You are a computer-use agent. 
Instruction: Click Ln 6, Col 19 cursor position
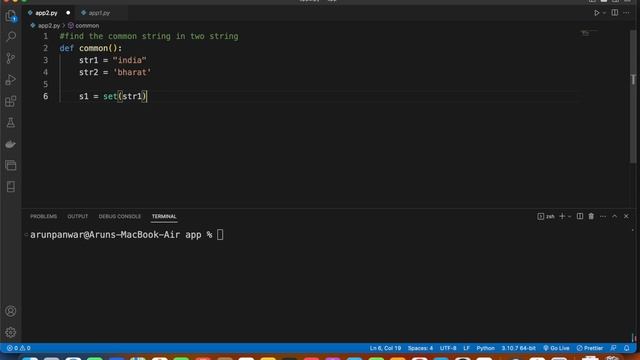385,348
